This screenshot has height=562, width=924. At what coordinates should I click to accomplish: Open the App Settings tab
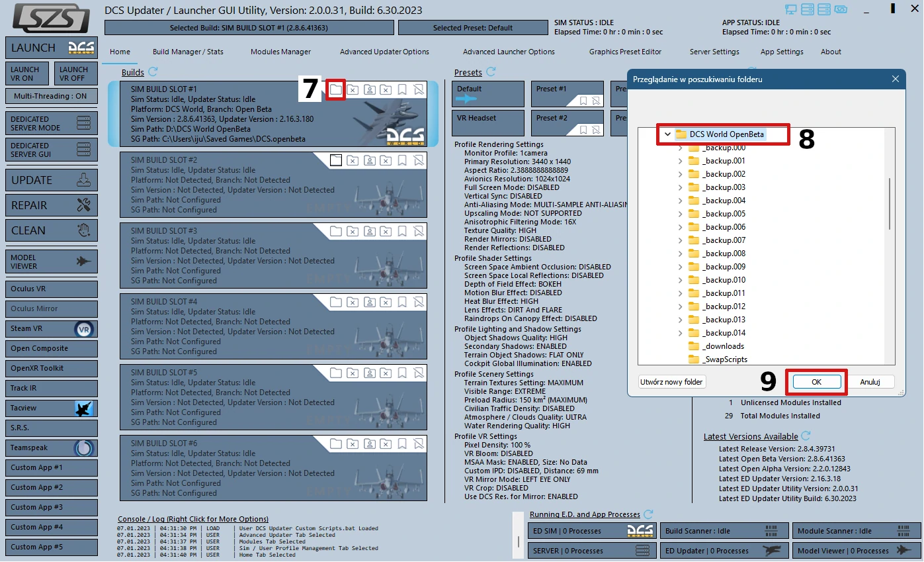782,52
